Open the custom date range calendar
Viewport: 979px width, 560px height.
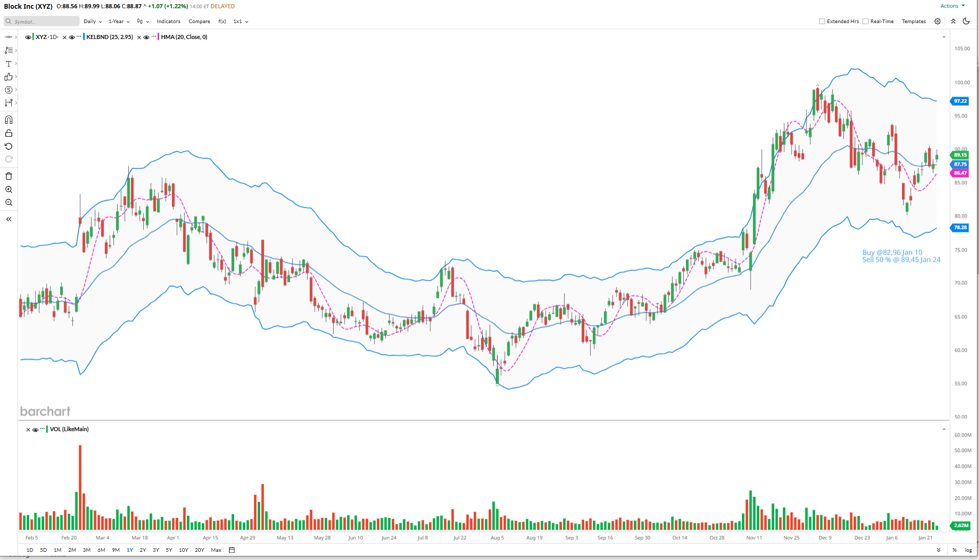click(x=232, y=550)
